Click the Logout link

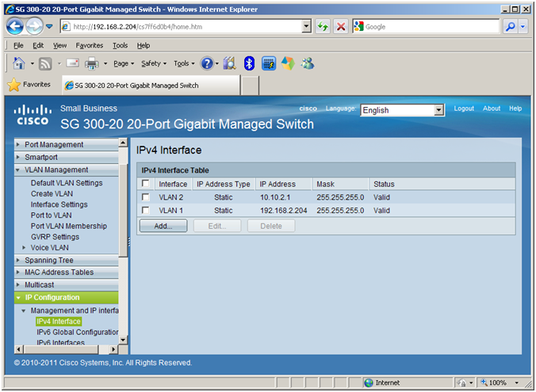click(x=464, y=108)
